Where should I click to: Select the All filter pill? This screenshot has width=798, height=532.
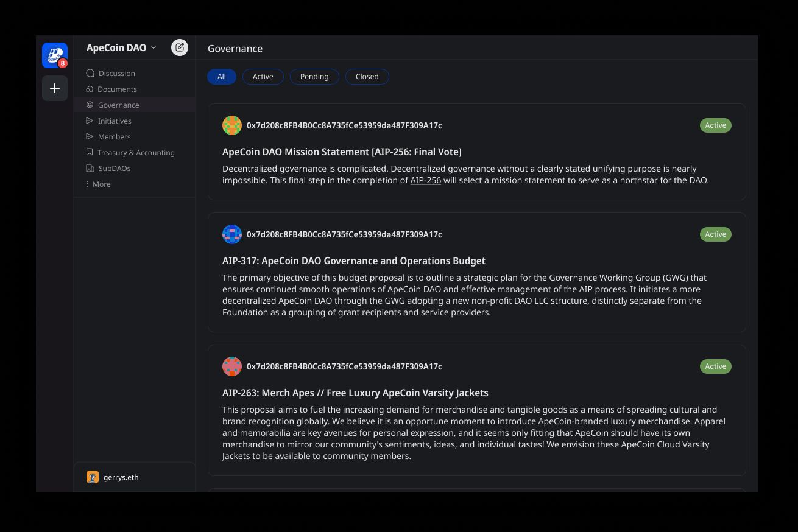(222, 77)
